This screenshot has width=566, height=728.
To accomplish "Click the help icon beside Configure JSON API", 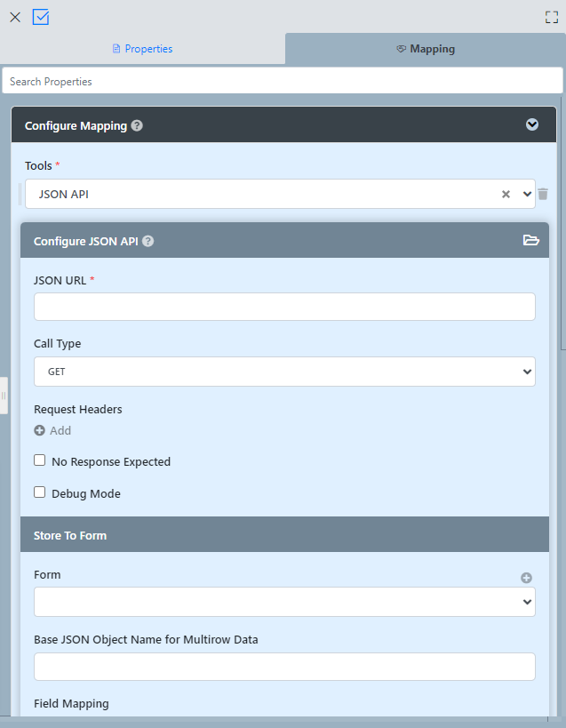I will [148, 241].
